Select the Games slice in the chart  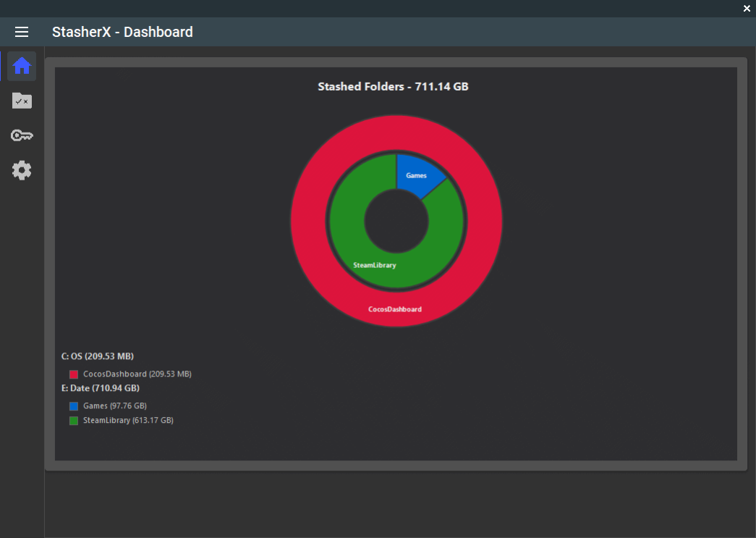coord(416,175)
